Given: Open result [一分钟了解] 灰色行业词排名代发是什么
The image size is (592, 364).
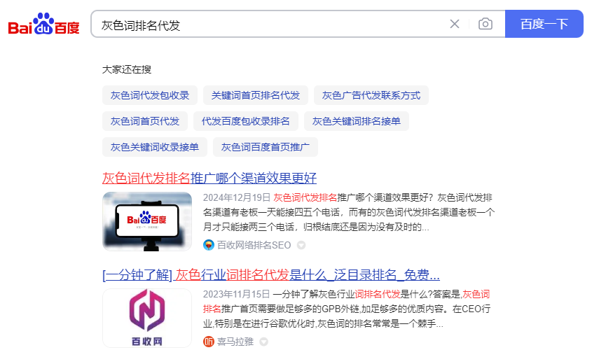Looking at the screenshot, I should 271,275.
